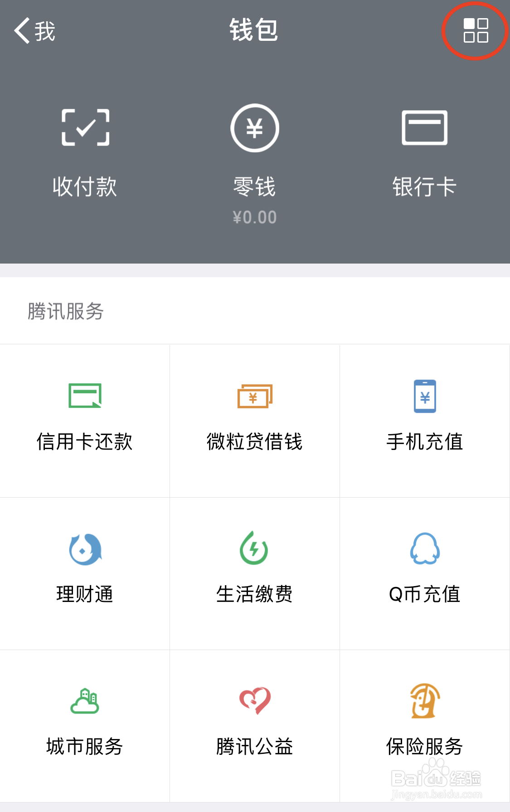
Task: Open 保险服务 orange icon
Action: [425, 701]
